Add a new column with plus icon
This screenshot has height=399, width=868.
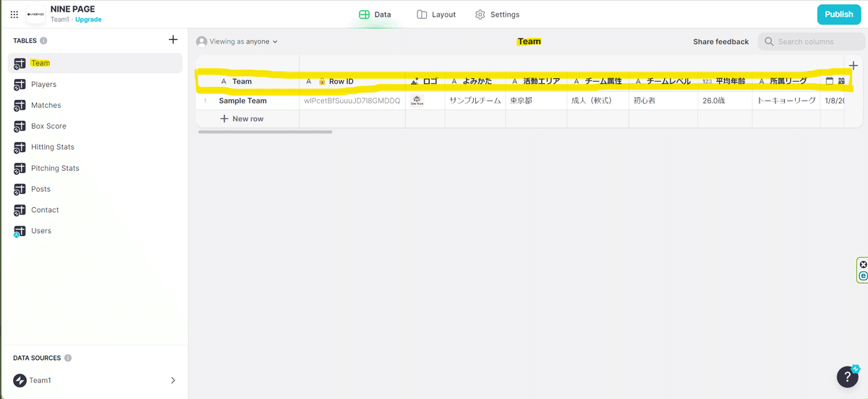(853, 66)
